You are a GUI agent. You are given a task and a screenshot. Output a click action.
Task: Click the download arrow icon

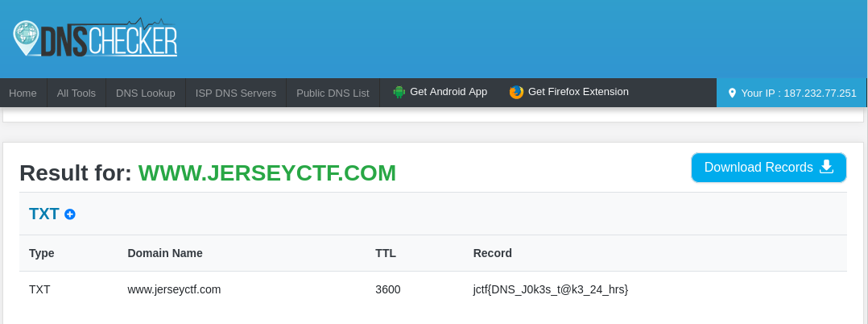(826, 167)
